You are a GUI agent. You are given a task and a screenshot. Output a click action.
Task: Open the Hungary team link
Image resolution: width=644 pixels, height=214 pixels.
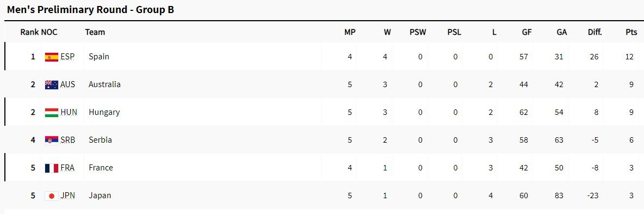click(x=104, y=112)
